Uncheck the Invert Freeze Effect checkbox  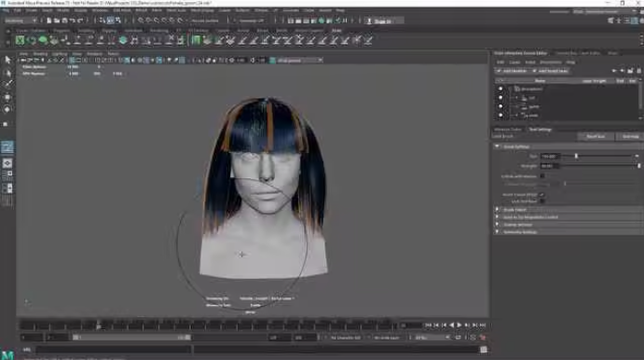(542, 194)
